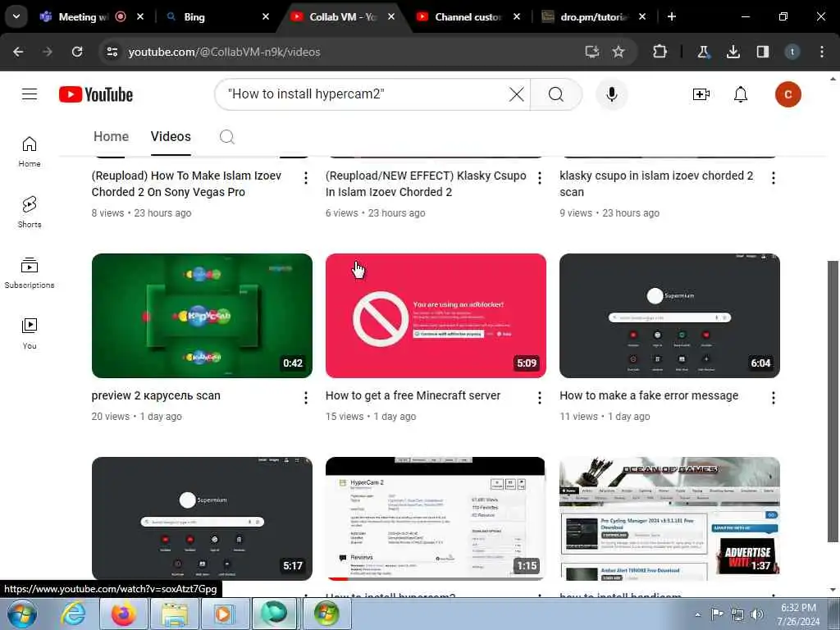The width and height of the screenshot is (840, 630).
Task: Open the Chrome profile button
Action: (792, 52)
